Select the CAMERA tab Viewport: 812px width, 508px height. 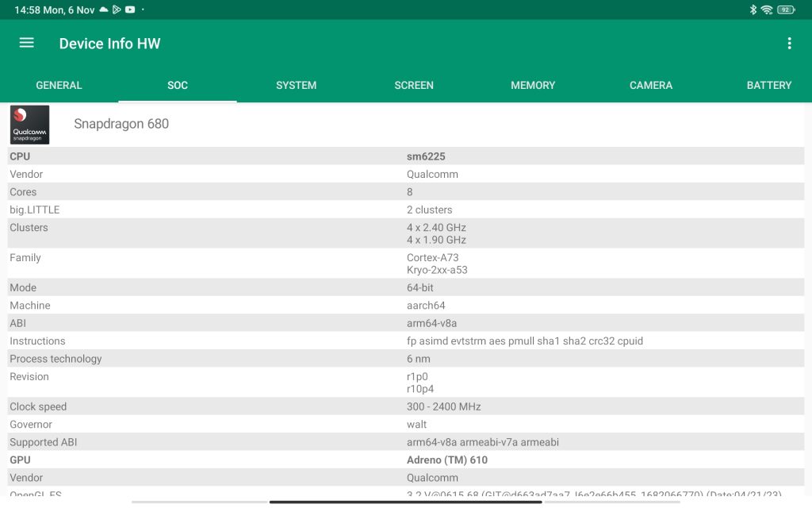pos(651,85)
